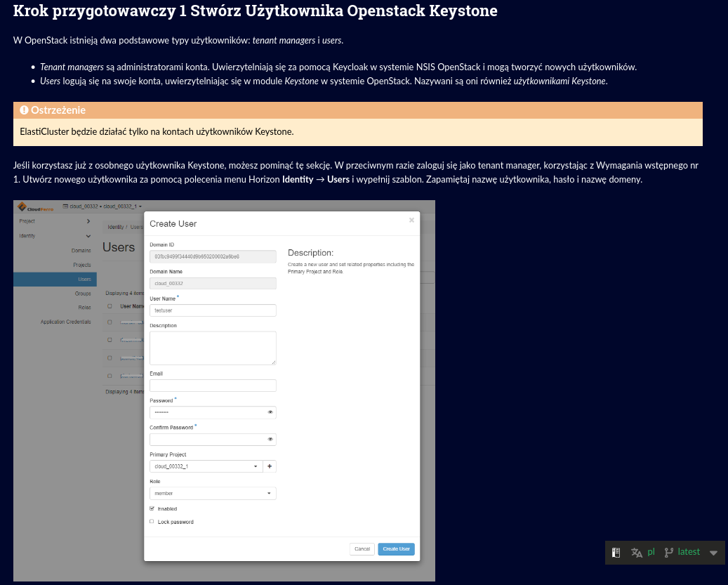Show the Confirm Password text

pos(270,439)
